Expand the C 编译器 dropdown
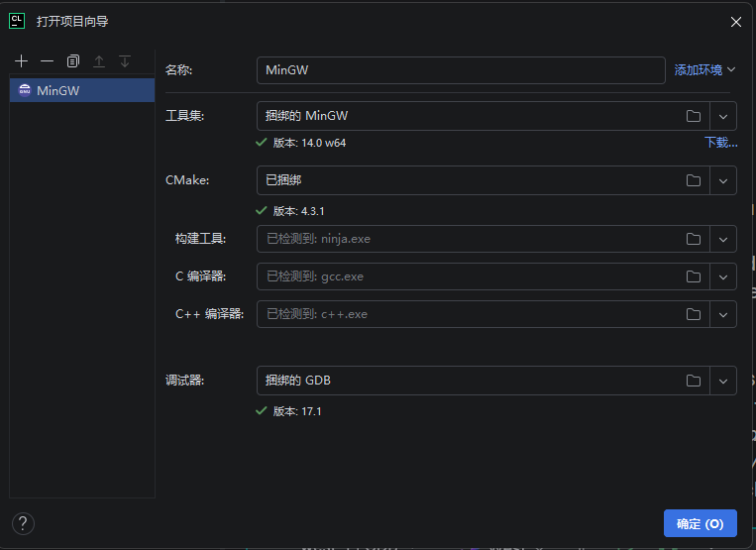Viewport: 756px width, 550px height. [x=722, y=276]
